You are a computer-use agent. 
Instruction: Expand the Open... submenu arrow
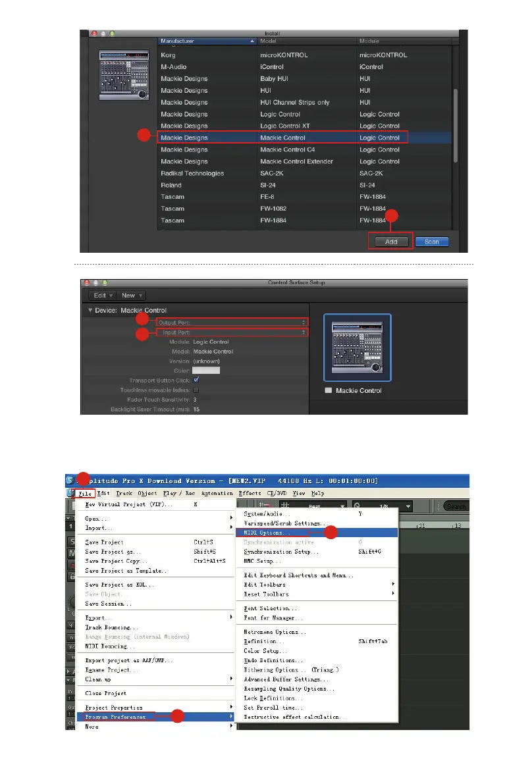[231, 518]
